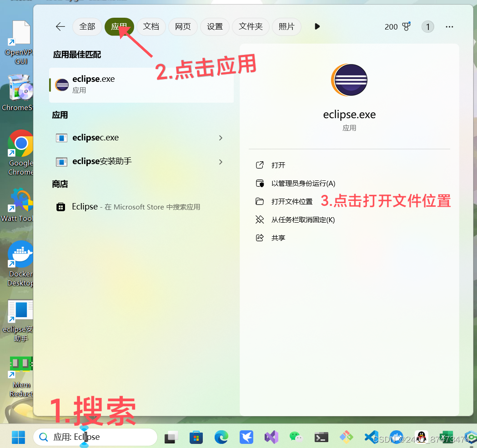Go back using the left arrow

[60, 27]
